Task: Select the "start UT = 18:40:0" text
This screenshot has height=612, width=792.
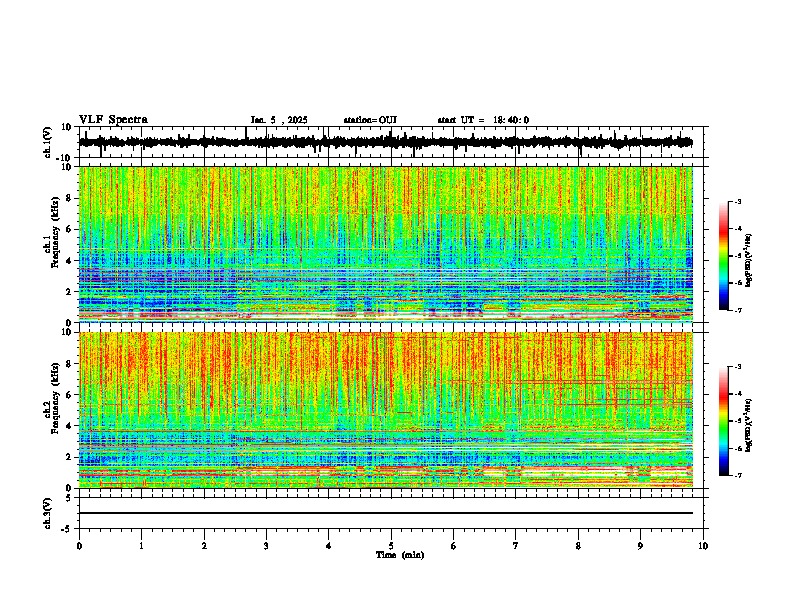Action: click(x=483, y=120)
